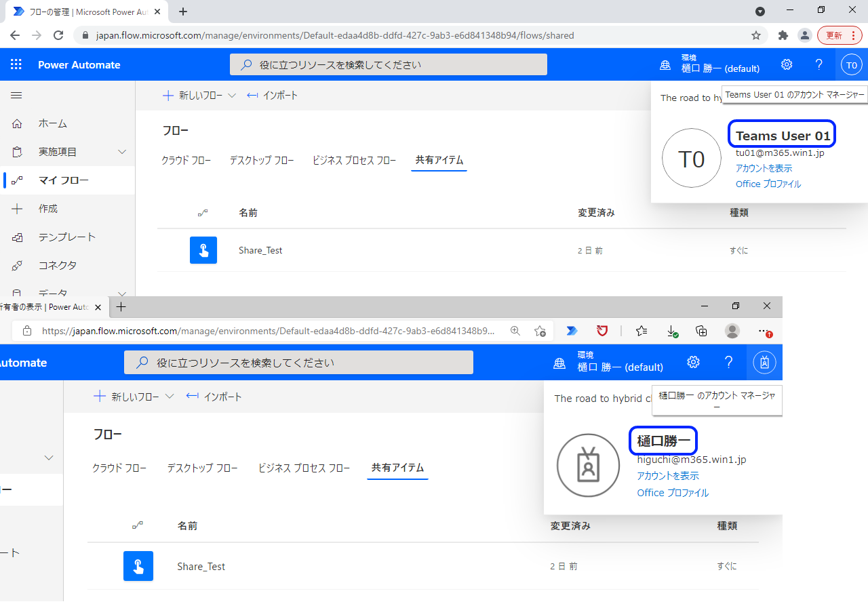Viewport: 868px width, 606px height.
Task: Sort by the 変更済み column header in the lower window
Action: click(570, 525)
